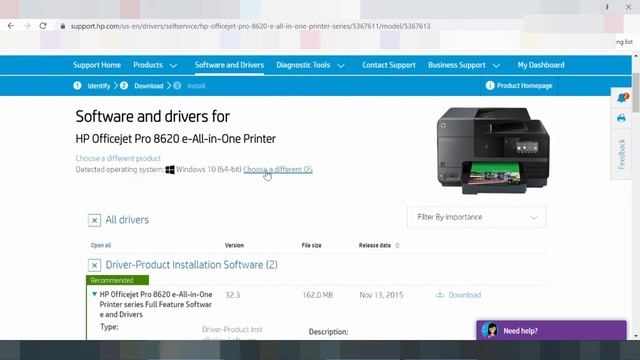Click the virtual agent avatar icon

pos(490,330)
